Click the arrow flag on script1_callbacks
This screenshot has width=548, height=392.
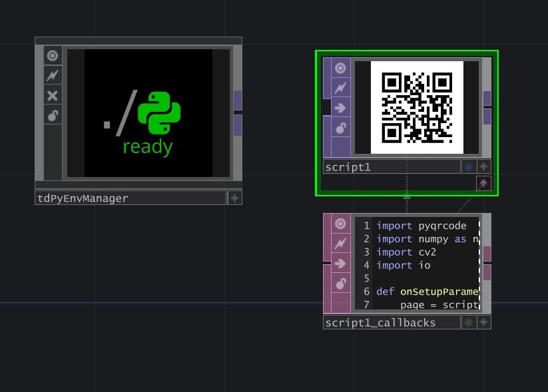coord(340,263)
